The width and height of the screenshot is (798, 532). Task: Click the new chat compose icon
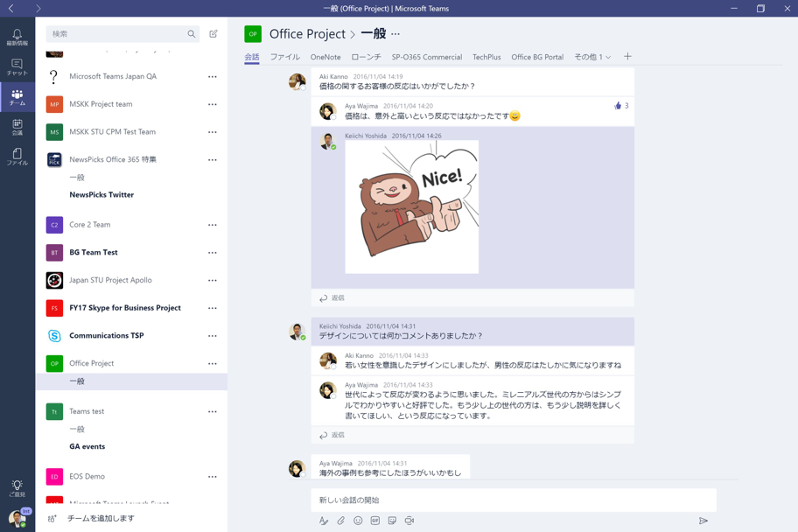click(213, 34)
